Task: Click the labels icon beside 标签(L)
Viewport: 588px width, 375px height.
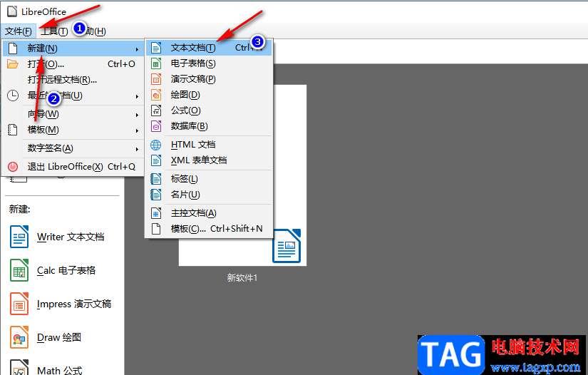Action: pos(156,179)
